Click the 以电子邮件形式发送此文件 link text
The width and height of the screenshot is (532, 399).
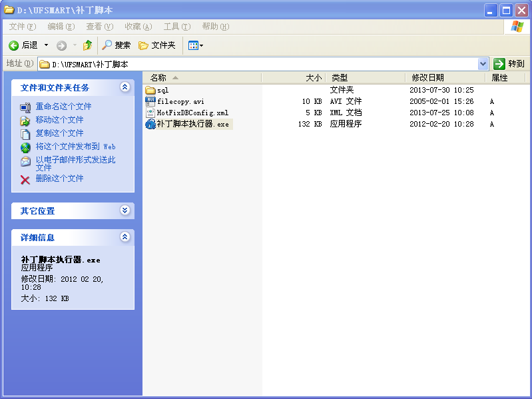click(76, 164)
